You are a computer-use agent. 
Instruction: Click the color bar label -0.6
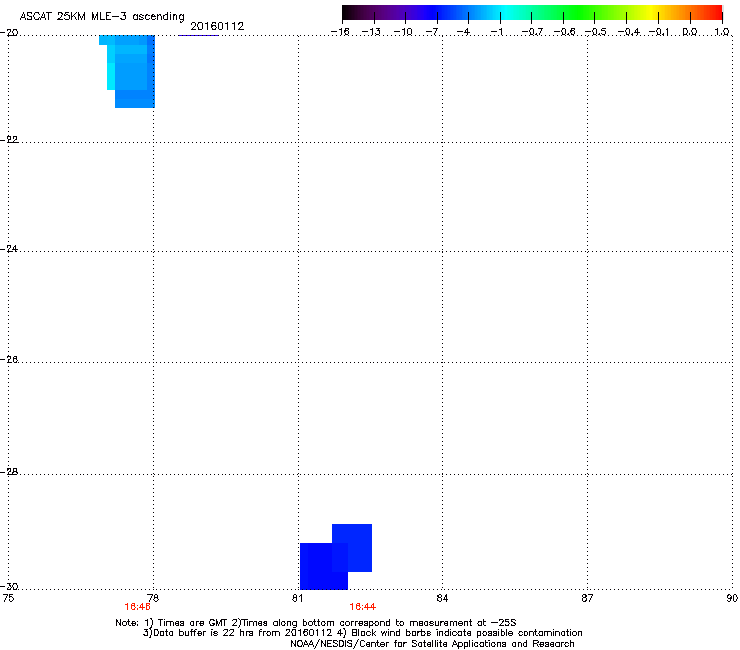click(564, 32)
